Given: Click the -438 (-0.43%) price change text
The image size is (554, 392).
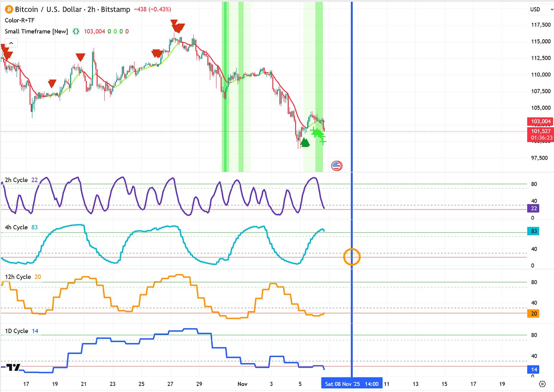Looking at the screenshot, I should [152, 9].
